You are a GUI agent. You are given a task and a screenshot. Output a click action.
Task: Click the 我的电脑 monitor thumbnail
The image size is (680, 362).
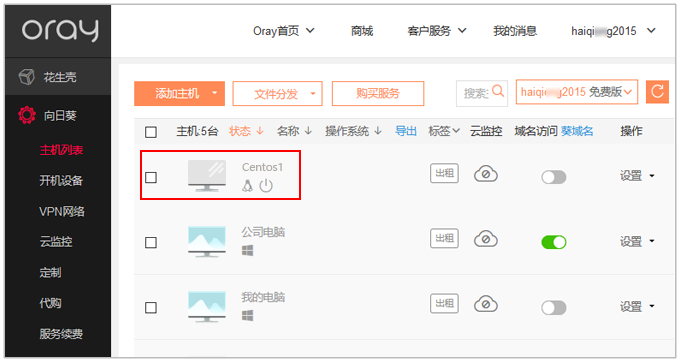[x=207, y=307]
